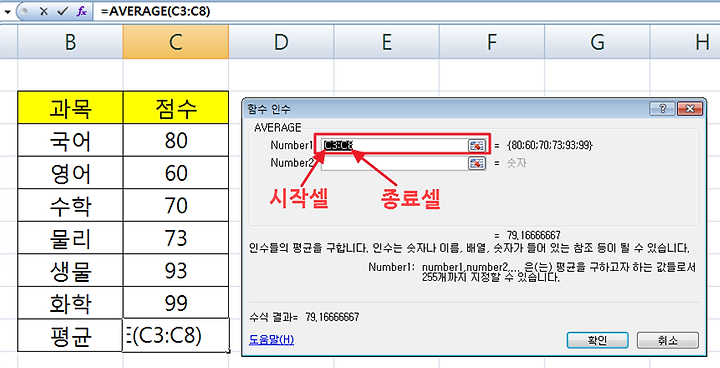Click the 취소 button
Screen dimensions: 720x368
pos(668,340)
